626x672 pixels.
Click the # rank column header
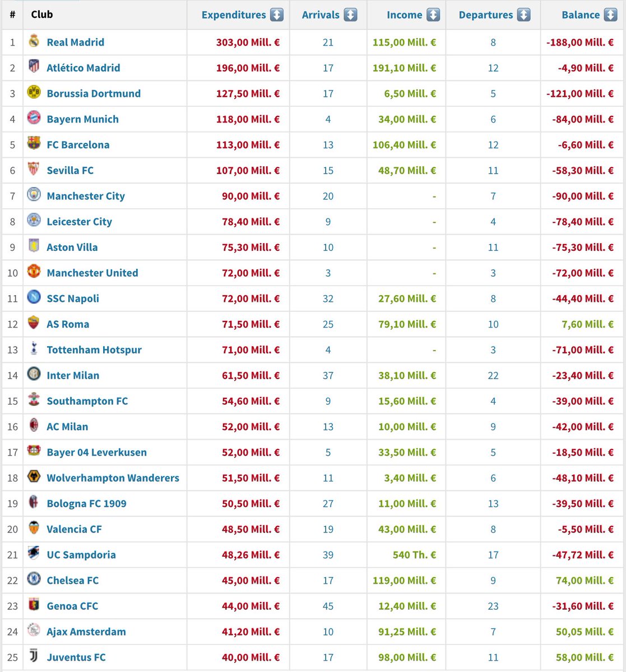pyautogui.click(x=12, y=15)
